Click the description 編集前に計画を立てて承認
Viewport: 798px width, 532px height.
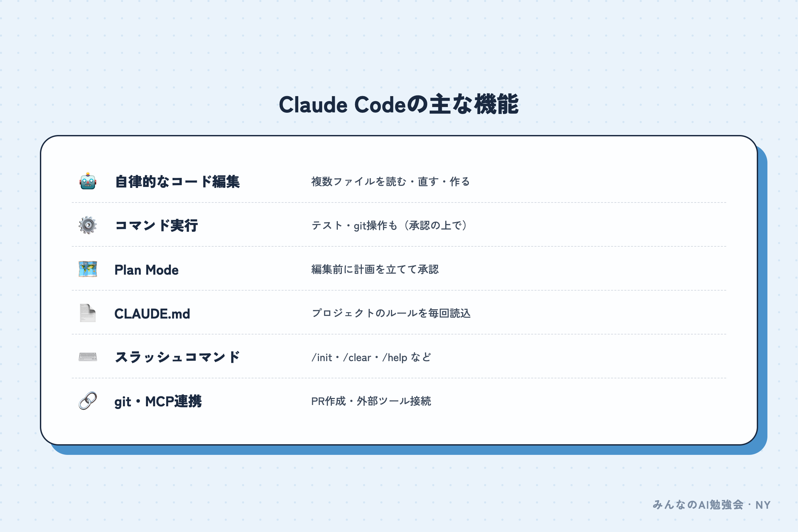375,269
